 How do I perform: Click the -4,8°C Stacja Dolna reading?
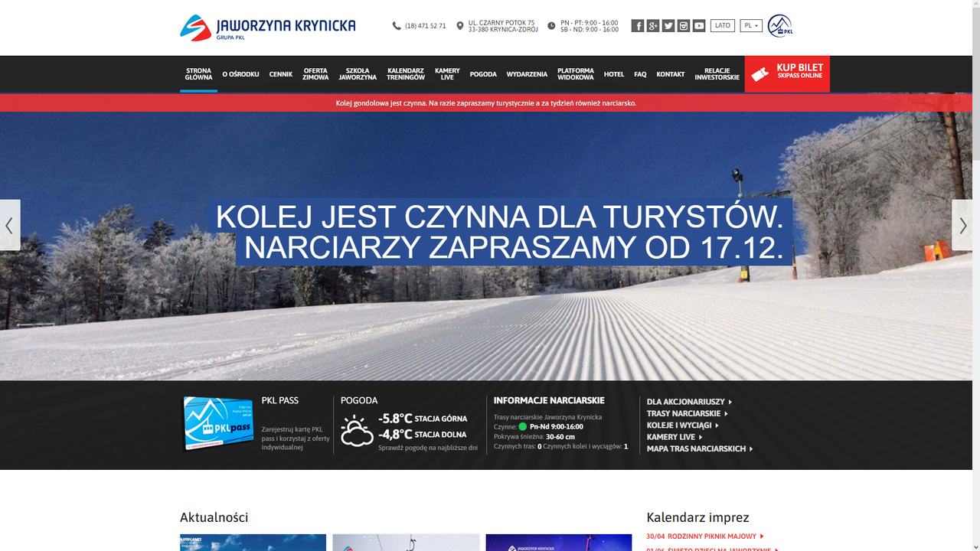pyautogui.click(x=422, y=435)
